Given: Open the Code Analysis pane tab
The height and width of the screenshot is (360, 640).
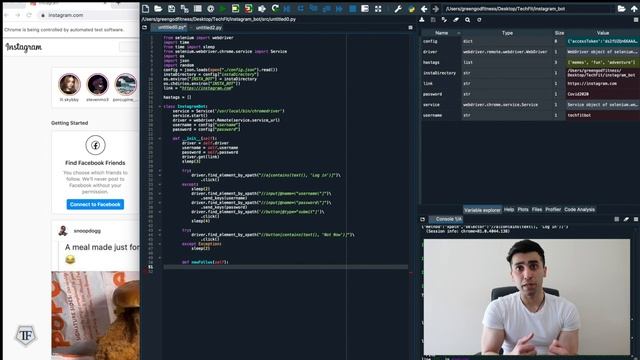Looking at the screenshot, I should tap(580, 209).
